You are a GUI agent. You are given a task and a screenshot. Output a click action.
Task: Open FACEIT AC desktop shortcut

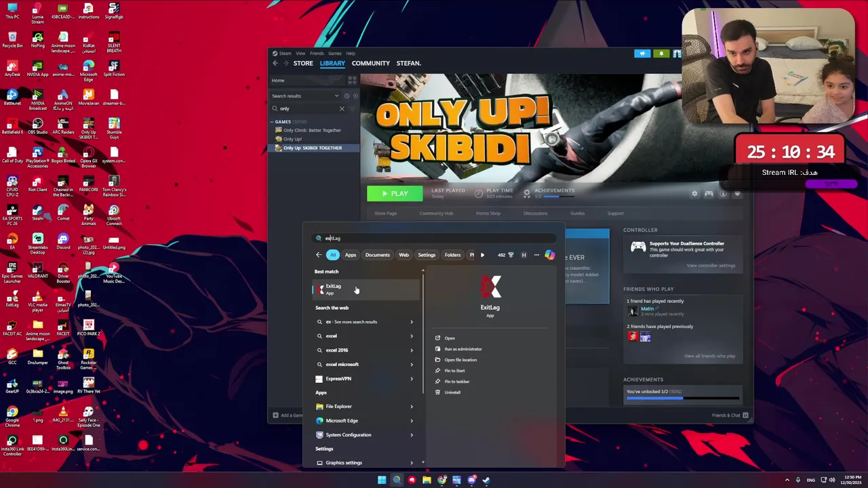coord(12,328)
